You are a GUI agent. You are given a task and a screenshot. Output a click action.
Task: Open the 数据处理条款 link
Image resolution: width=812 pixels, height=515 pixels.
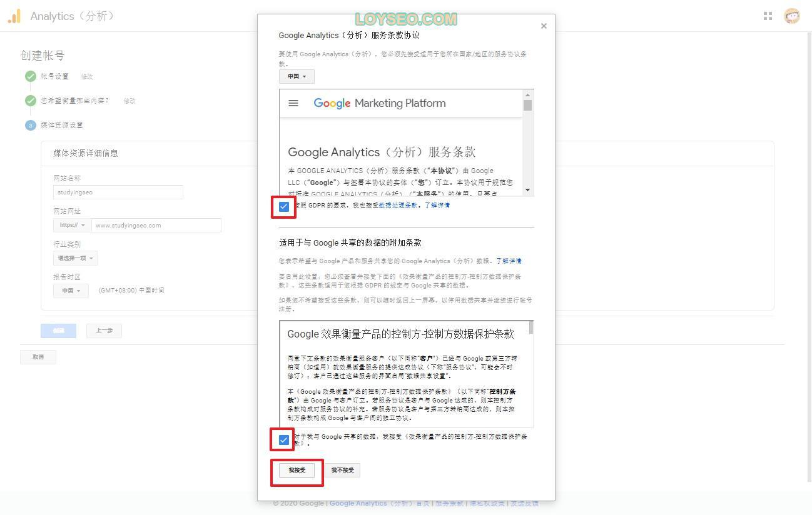[x=398, y=206]
